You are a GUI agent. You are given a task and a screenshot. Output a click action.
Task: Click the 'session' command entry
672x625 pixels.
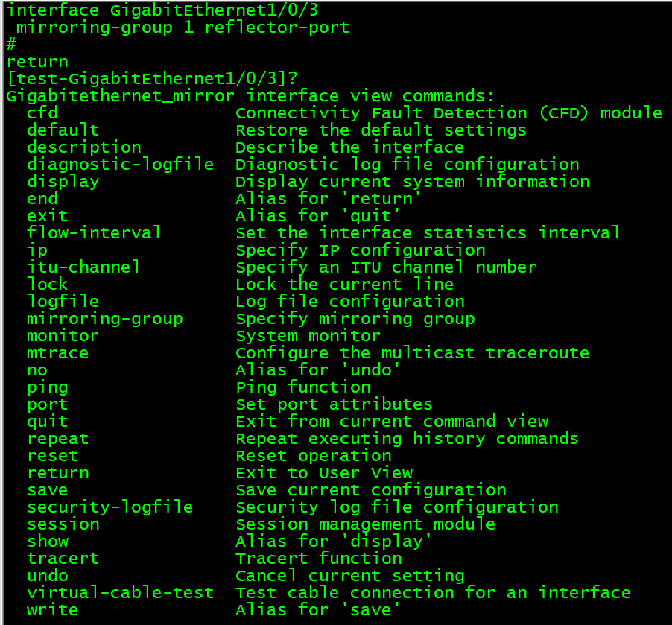63,524
